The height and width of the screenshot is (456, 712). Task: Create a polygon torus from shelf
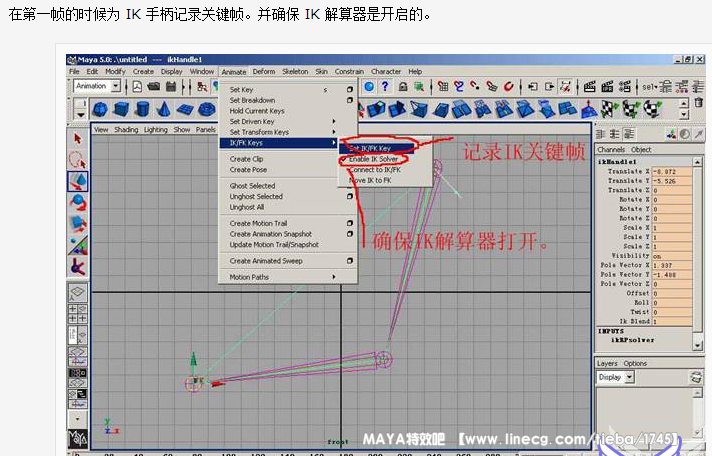[x=207, y=109]
